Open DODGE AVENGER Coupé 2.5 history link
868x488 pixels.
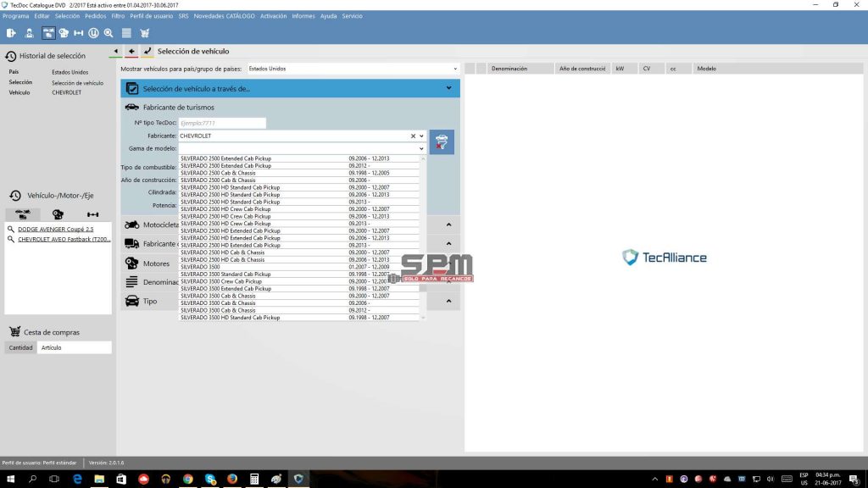pos(55,229)
